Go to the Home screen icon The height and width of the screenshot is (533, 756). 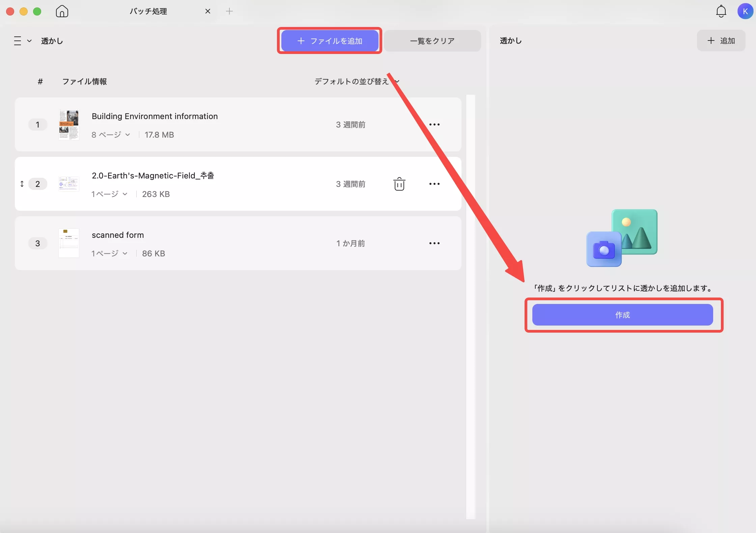click(62, 11)
